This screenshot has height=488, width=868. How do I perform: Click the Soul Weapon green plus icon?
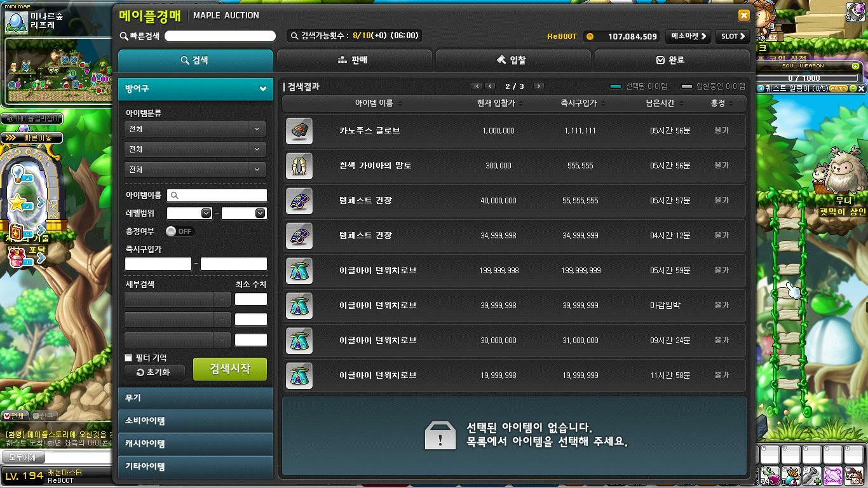(855, 66)
